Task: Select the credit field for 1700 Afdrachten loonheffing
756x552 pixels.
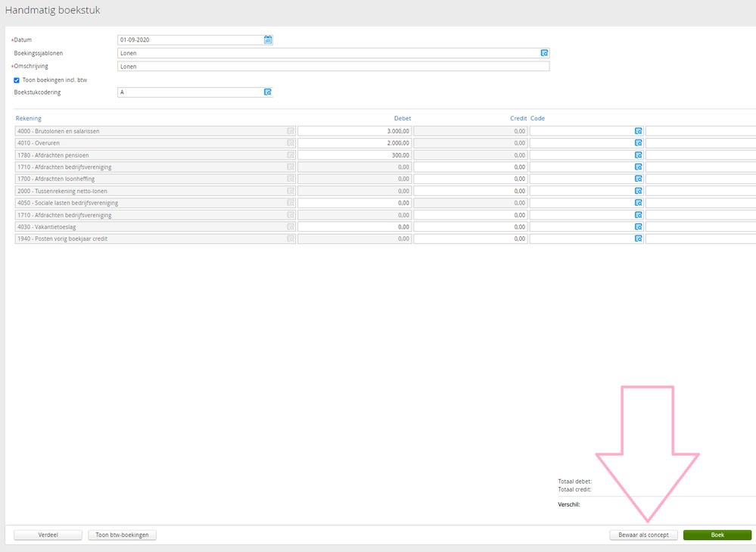Action: pyautogui.click(x=471, y=179)
